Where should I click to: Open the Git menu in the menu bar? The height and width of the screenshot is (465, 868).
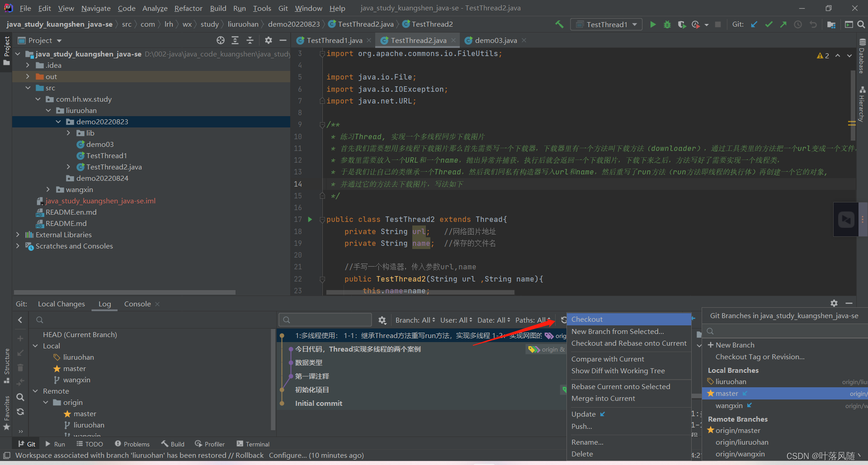click(283, 8)
